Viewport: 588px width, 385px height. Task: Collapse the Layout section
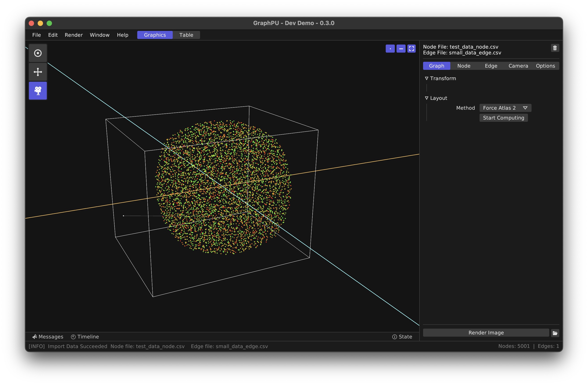tap(427, 98)
